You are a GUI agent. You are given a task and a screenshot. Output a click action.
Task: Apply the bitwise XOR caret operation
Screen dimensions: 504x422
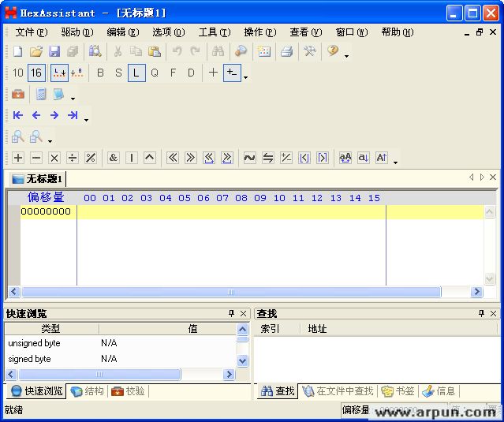[150, 158]
